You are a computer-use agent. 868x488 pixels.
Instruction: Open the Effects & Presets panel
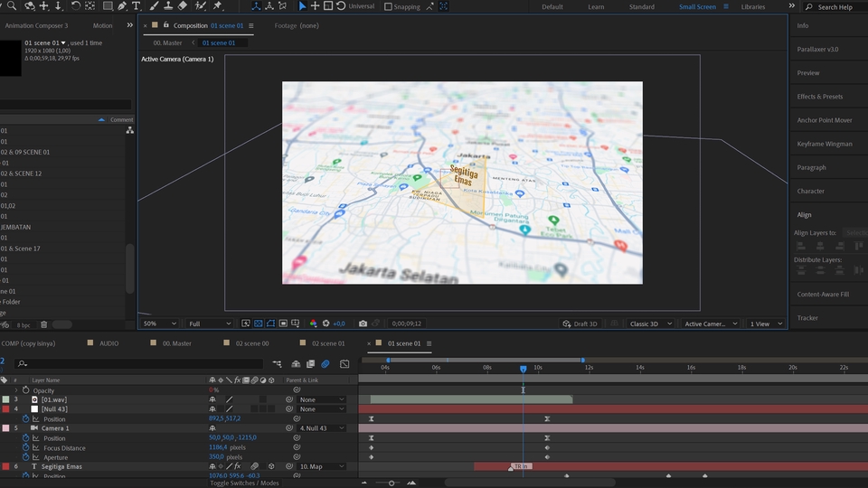coord(820,97)
